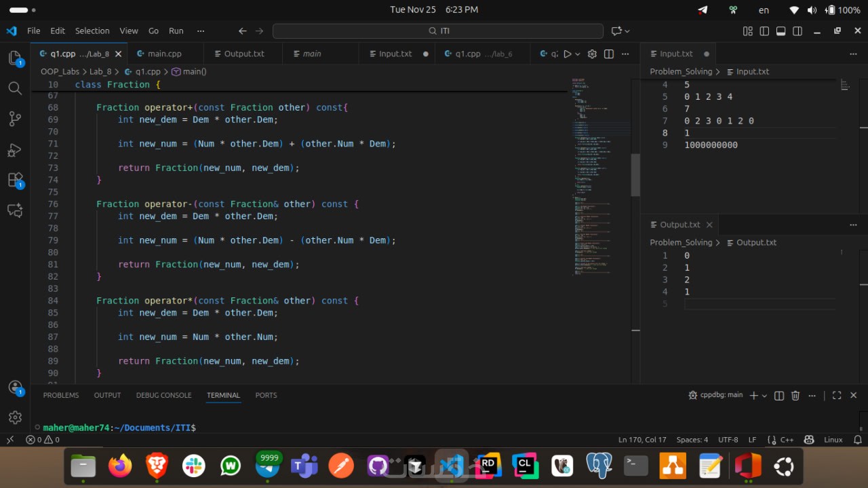Click the Spaces: 4 indentation button

[x=692, y=440]
